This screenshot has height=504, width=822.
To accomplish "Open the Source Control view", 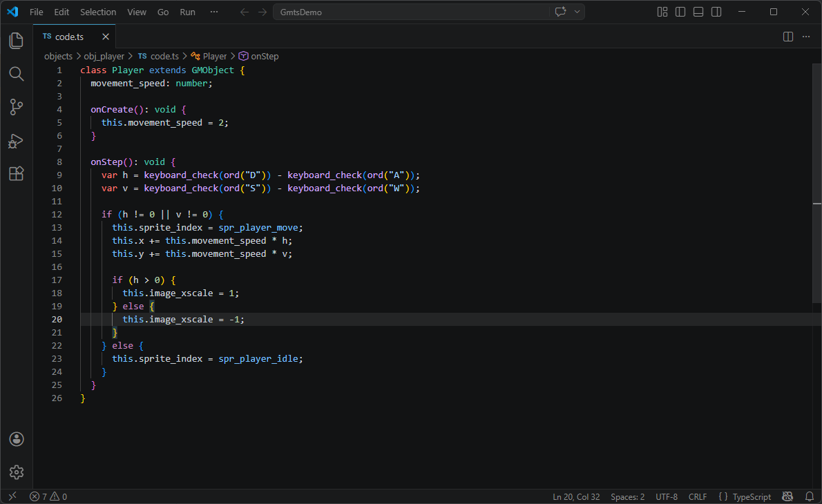I will [16, 107].
